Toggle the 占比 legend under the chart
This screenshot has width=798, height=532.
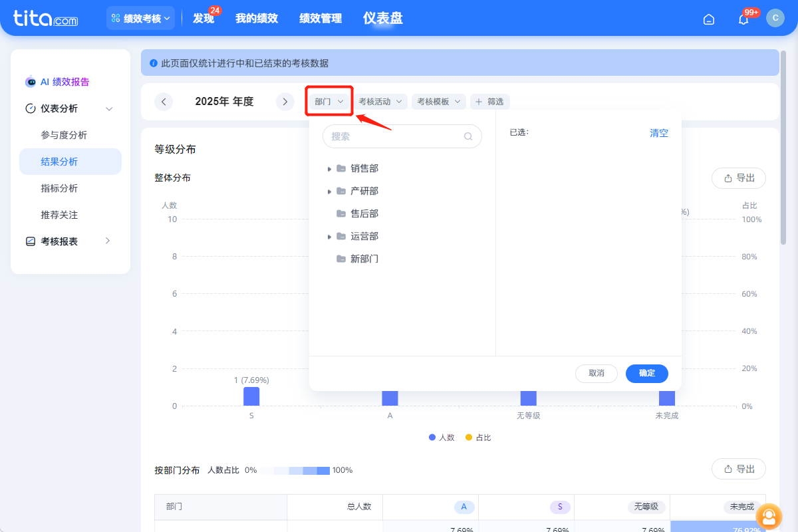[477, 437]
